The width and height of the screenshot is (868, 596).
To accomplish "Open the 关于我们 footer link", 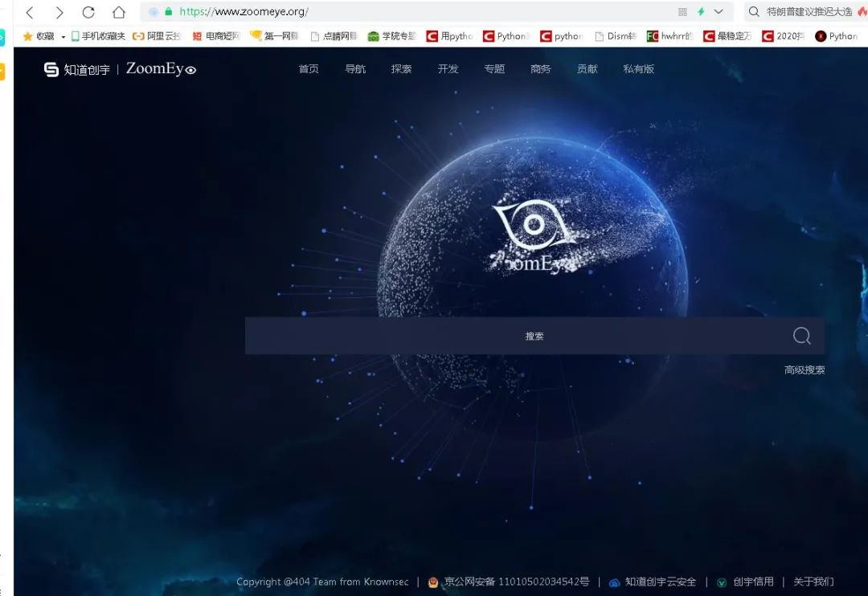I will (813, 582).
